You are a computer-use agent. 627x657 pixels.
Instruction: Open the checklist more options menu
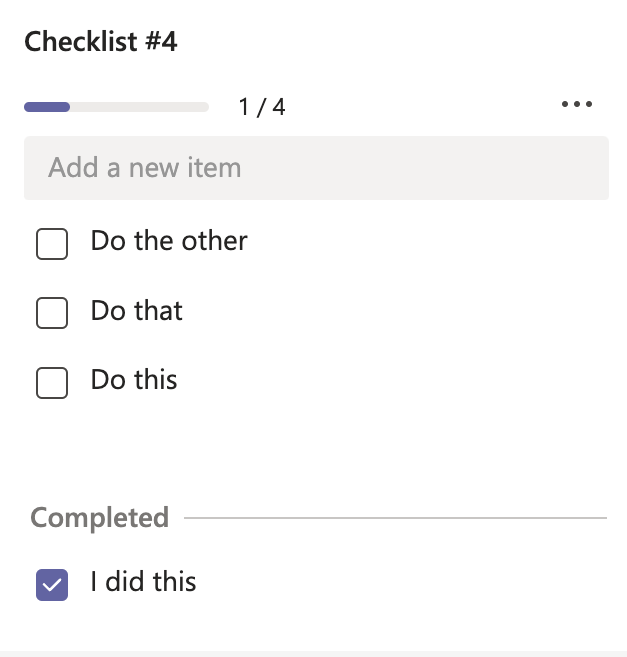[577, 105]
